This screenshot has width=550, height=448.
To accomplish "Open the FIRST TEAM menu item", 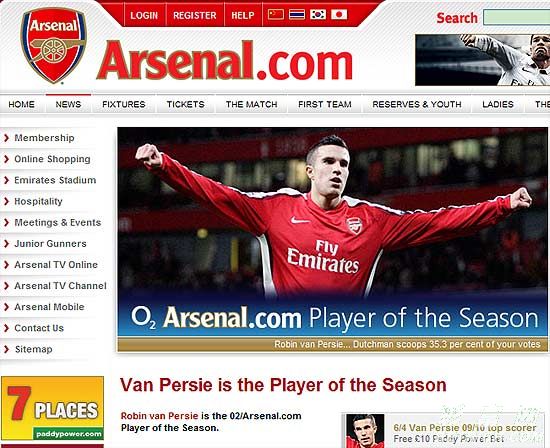I will point(325,104).
